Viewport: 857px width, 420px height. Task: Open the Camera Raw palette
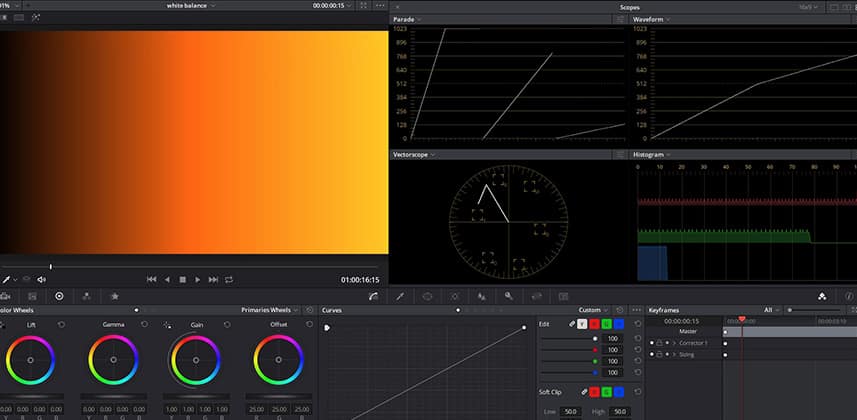pyautogui.click(x=4, y=296)
